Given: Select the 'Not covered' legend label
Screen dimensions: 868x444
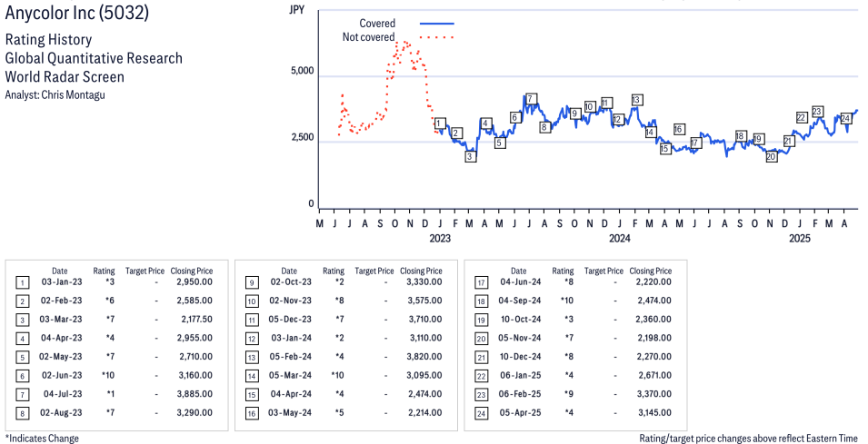Looking at the screenshot, I should click(369, 37).
